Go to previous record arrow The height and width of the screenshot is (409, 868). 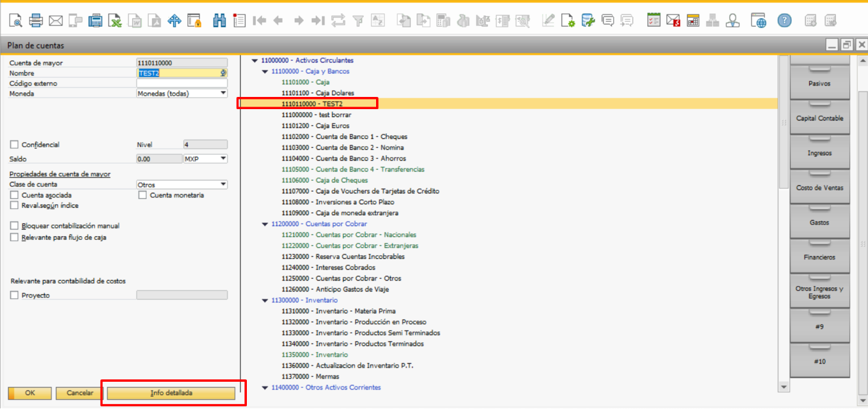[278, 21]
